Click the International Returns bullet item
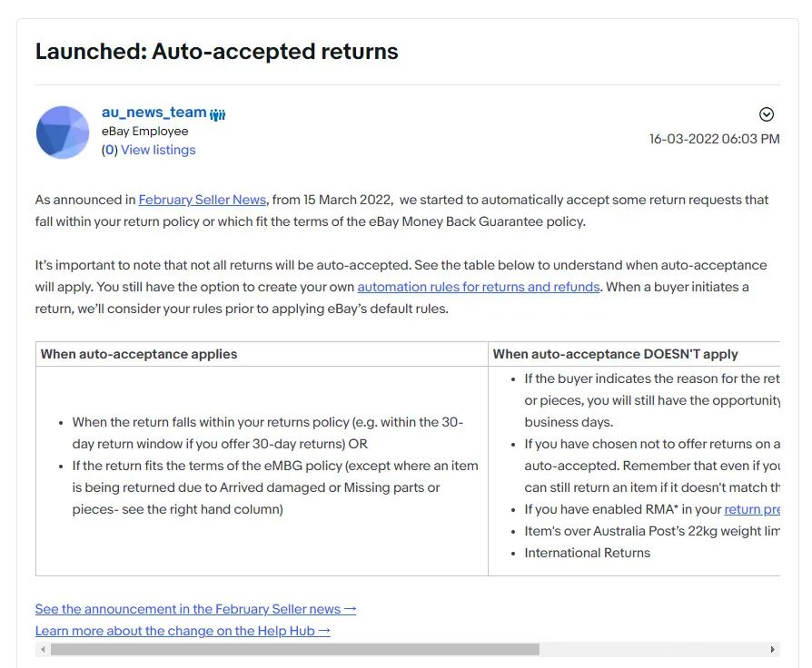The width and height of the screenshot is (812, 668). pyautogui.click(x=587, y=553)
